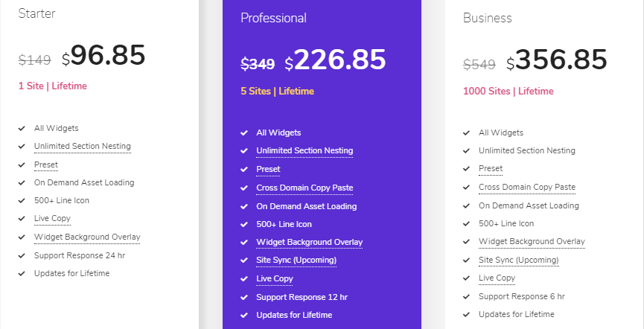Viewport: 644px width, 329px height.
Task: Click the checkmark beside Starter's All Widgets
Action: point(22,128)
